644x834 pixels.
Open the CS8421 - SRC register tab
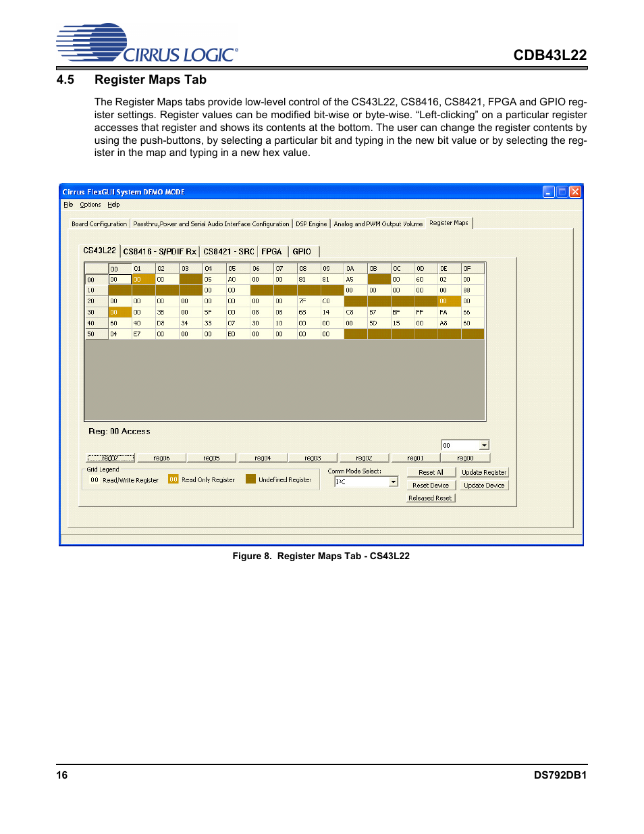[x=228, y=251]
